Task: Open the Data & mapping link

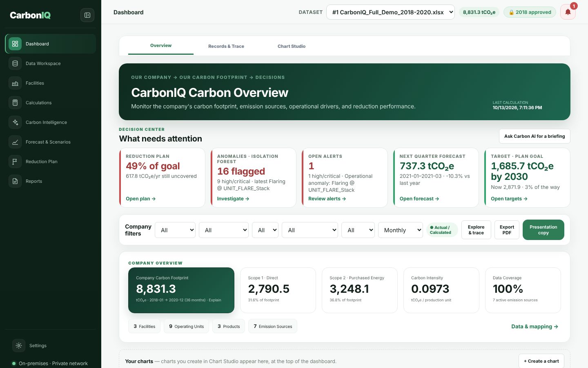Action: click(x=535, y=326)
